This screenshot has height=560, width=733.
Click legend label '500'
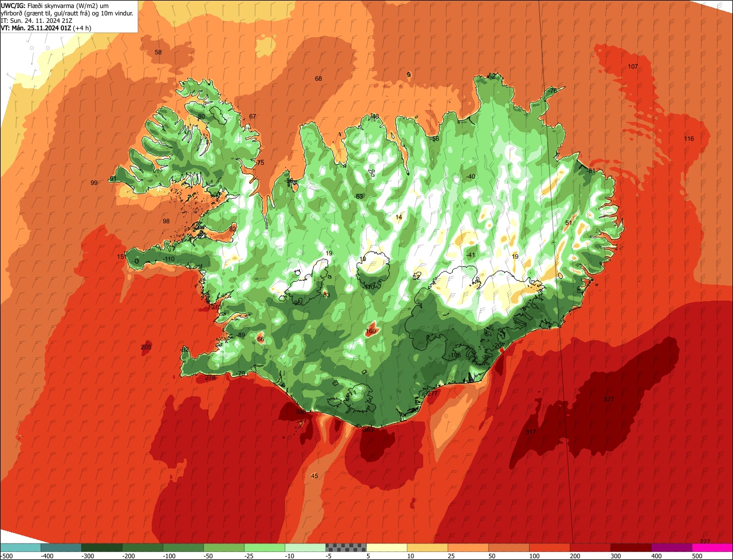click(697, 555)
